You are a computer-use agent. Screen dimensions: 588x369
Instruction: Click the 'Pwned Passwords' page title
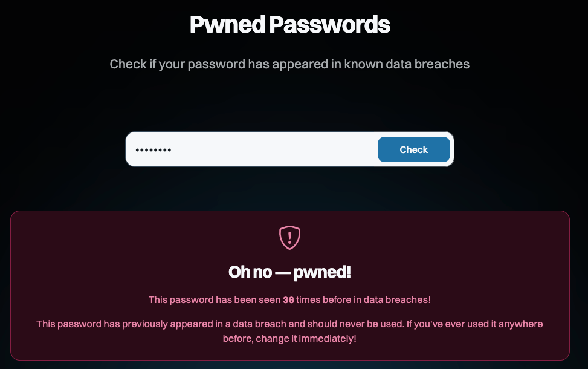click(x=290, y=25)
